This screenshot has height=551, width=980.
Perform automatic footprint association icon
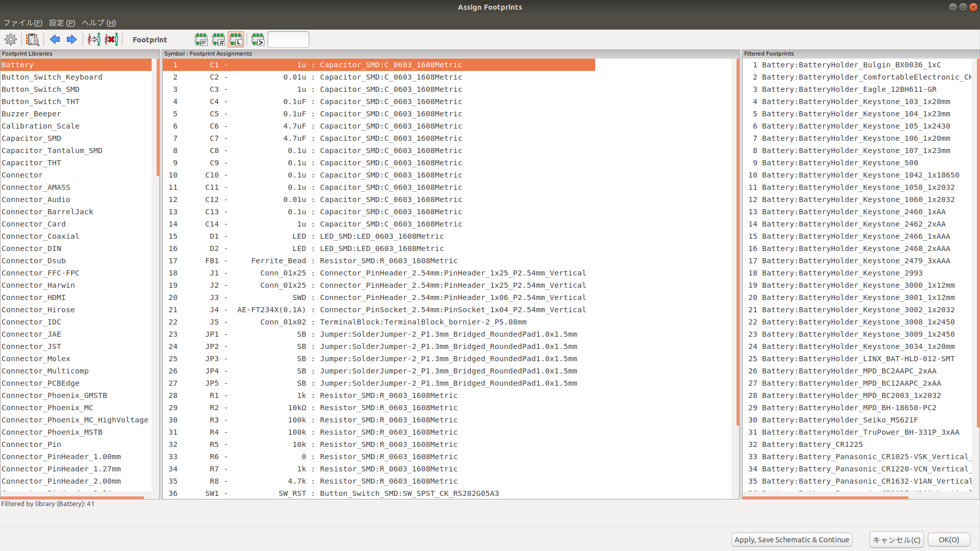94,39
